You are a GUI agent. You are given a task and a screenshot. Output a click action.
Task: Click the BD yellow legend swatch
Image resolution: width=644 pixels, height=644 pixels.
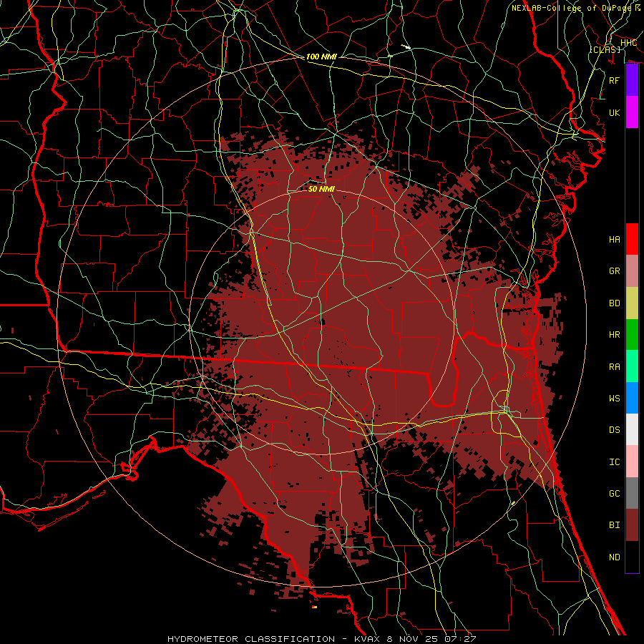click(632, 303)
